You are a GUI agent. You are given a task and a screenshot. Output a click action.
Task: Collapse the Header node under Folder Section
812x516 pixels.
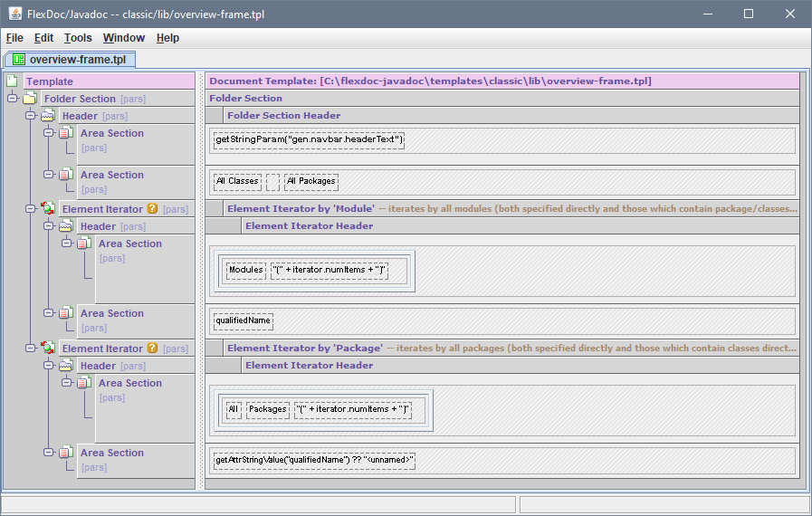pyautogui.click(x=31, y=116)
